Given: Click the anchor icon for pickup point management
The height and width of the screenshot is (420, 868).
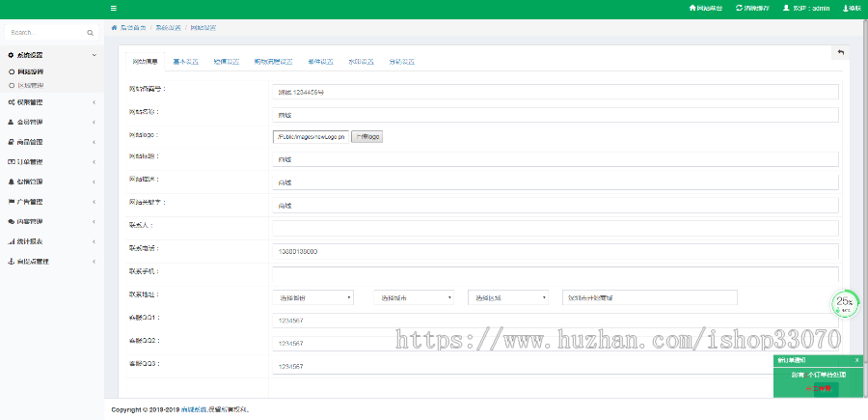Looking at the screenshot, I should pos(11,262).
